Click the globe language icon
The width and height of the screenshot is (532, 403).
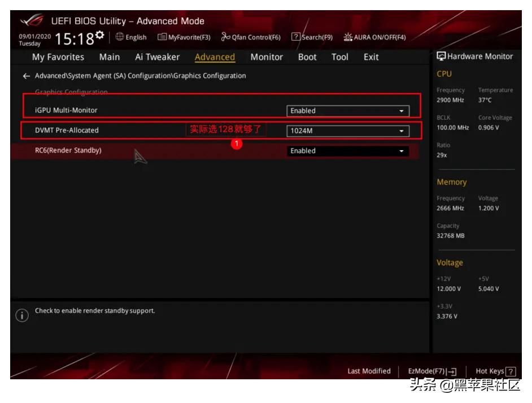click(x=120, y=37)
